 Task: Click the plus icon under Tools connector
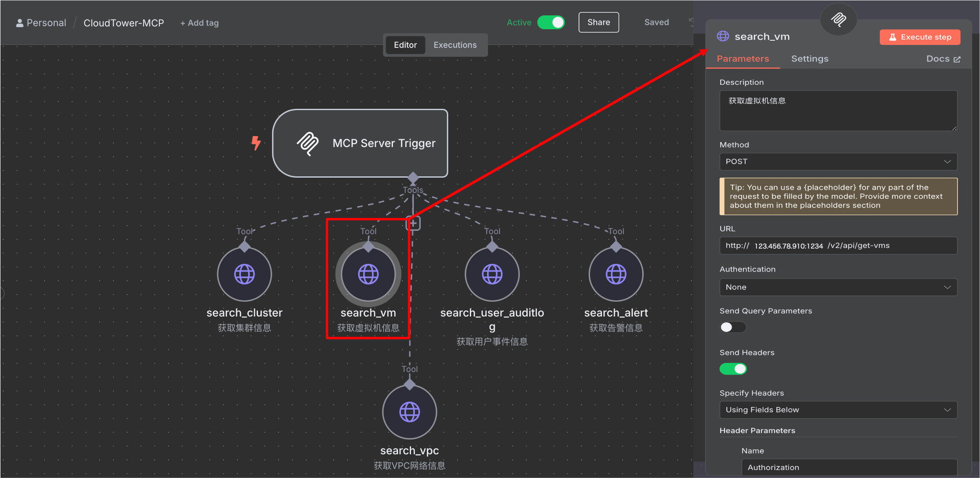coord(413,223)
